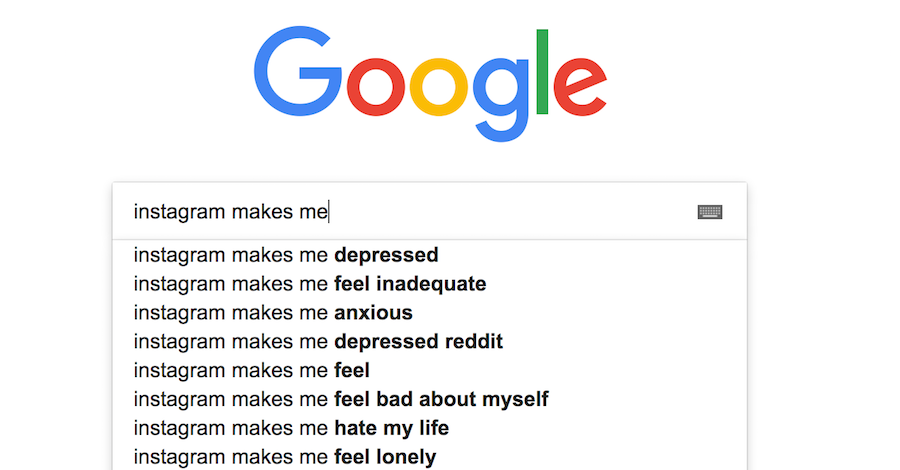Choose suggestion 'instagram makes me feel inadequate'
The width and height of the screenshot is (900, 470).
[430, 283]
